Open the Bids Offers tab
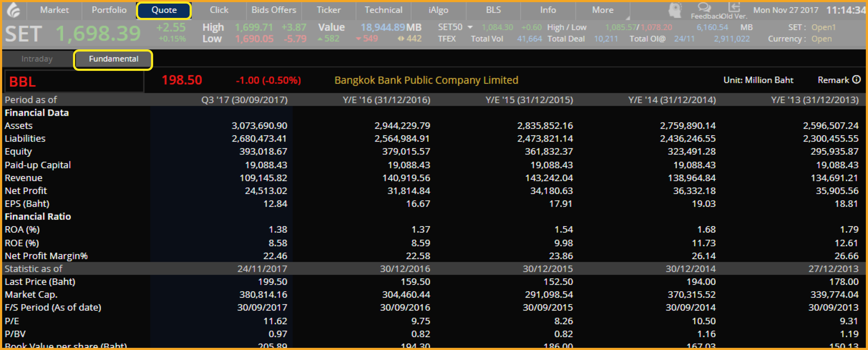 click(274, 10)
